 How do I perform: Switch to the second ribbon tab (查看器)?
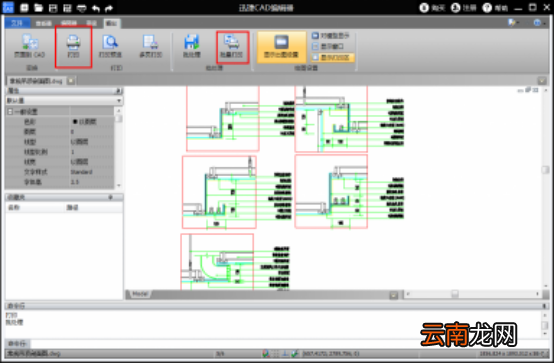pyautogui.click(x=43, y=23)
